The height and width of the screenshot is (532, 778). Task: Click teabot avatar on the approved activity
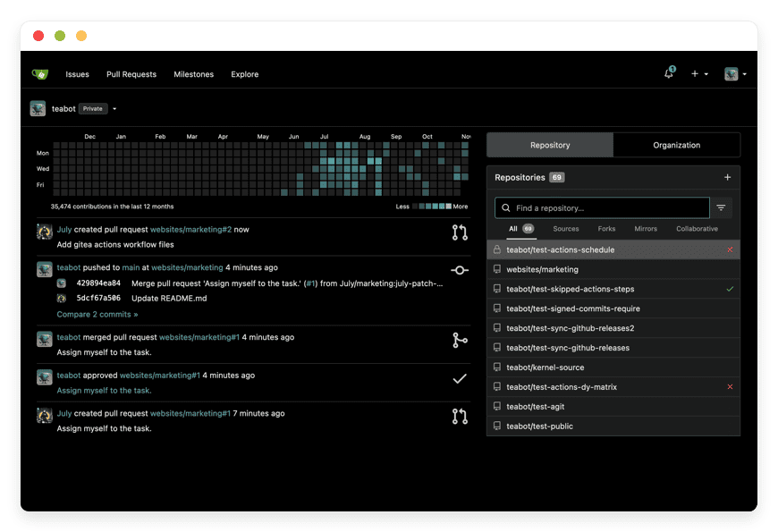[45, 377]
